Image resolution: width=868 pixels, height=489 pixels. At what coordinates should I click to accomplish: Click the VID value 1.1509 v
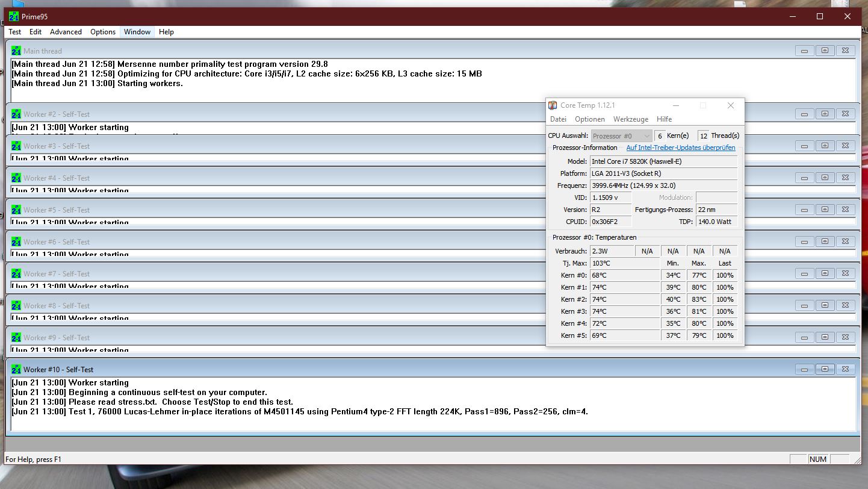coord(611,198)
